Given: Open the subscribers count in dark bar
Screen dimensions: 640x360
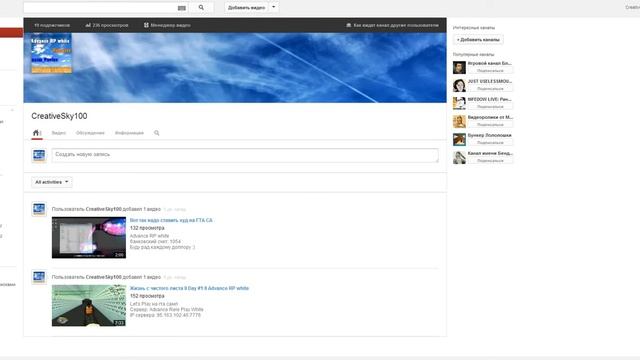Looking at the screenshot, I should click(x=52, y=25).
